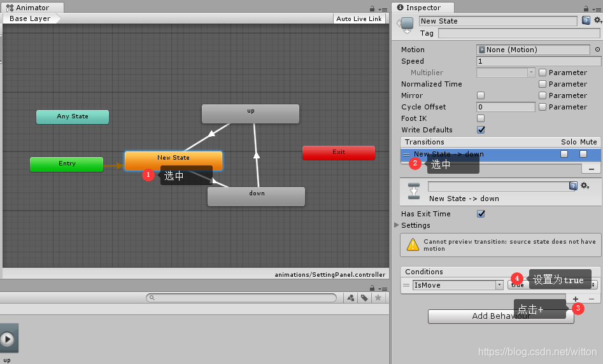Open the gear settings menu beside state name

pyautogui.click(x=598, y=20)
